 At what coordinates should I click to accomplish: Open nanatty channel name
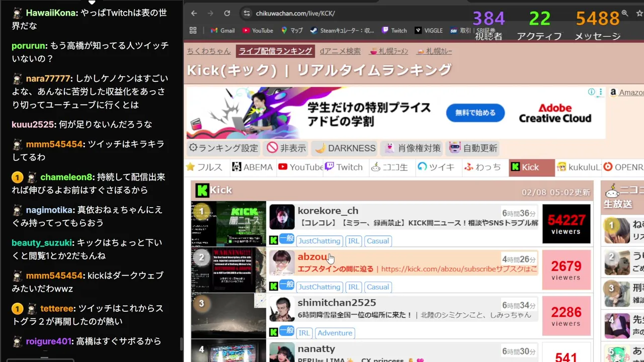pyautogui.click(x=316, y=349)
